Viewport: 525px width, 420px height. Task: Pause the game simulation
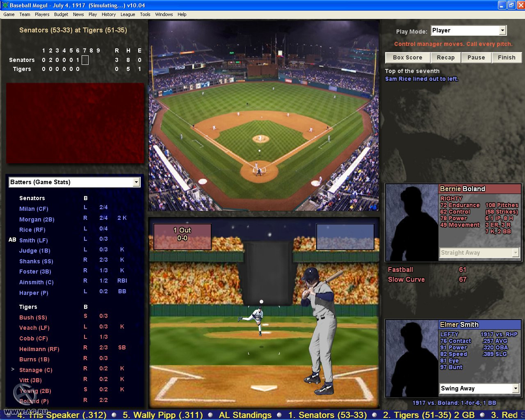476,58
